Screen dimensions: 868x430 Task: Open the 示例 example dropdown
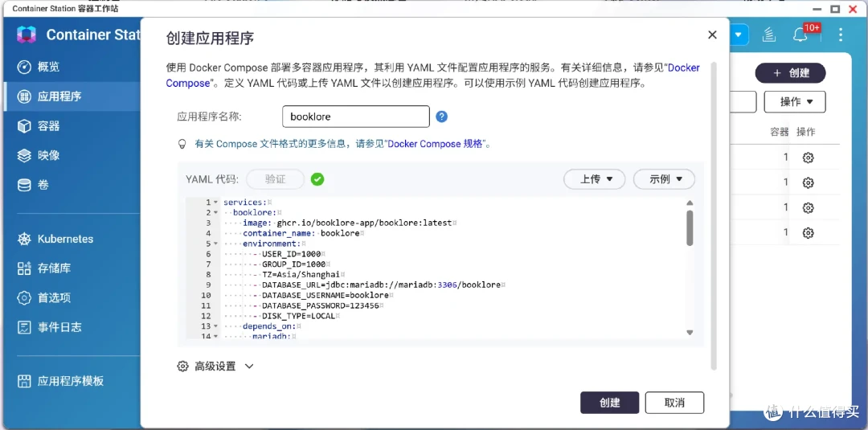pyautogui.click(x=664, y=179)
